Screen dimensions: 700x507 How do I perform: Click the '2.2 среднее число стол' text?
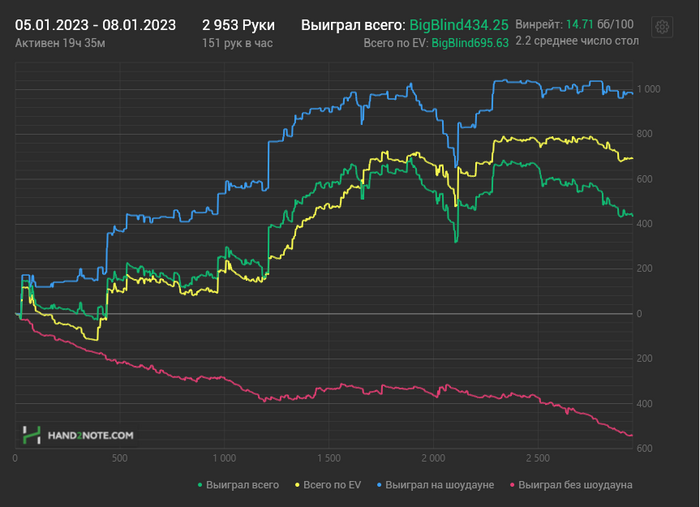[x=577, y=41]
